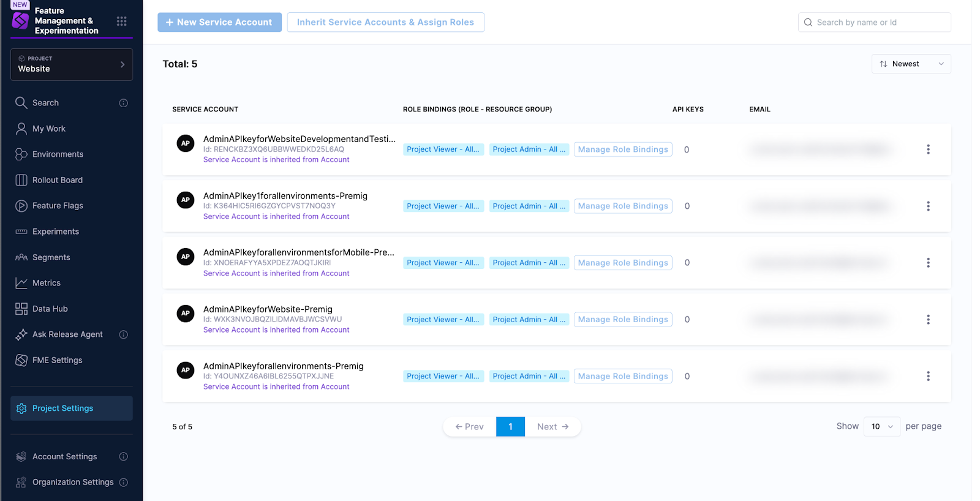Image resolution: width=980 pixels, height=501 pixels.
Task: Open Environments in the sidebar
Action: (x=58, y=154)
